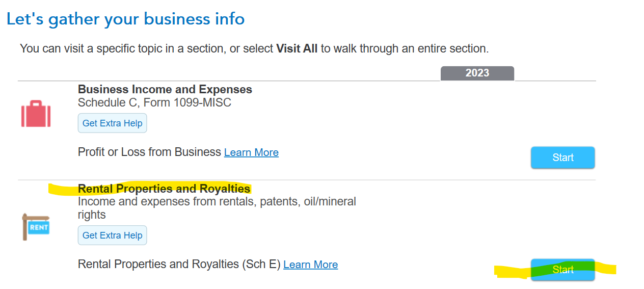
Task: Click the Business Income and Expenses heading
Action: click(165, 90)
